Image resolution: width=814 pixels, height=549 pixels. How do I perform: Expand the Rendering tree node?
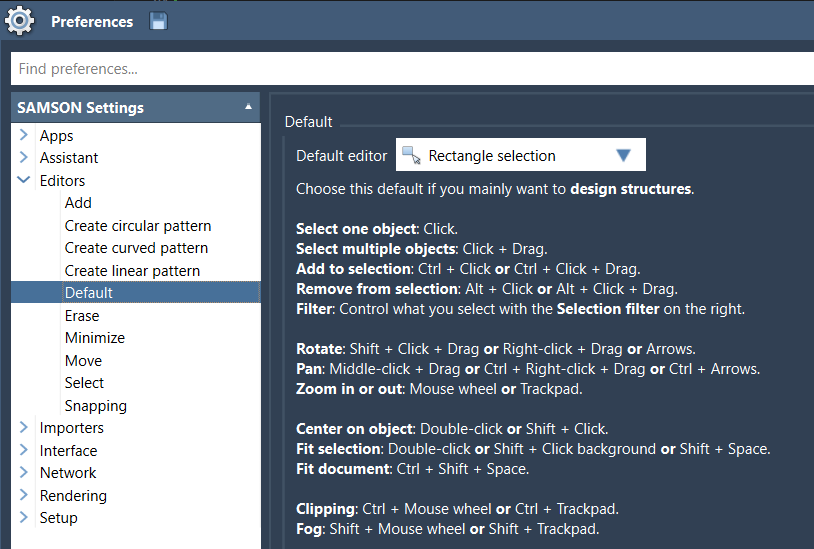(x=23, y=495)
